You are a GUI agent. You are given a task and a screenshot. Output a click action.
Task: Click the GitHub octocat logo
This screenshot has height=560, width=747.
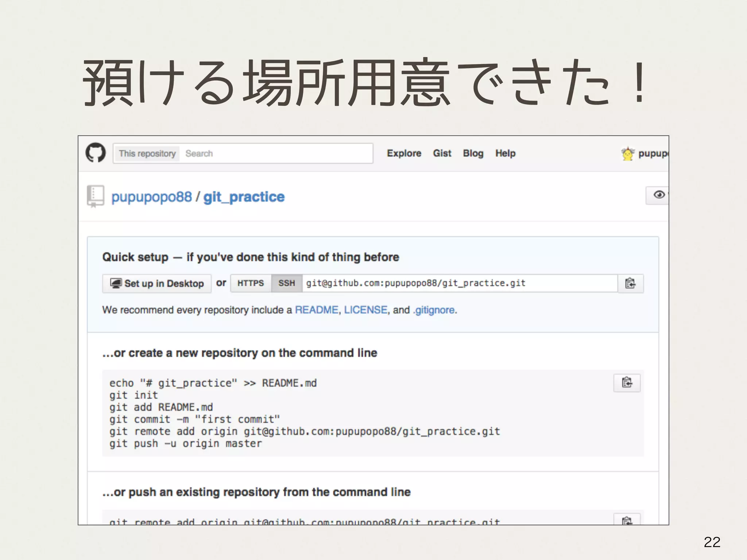[x=96, y=153]
